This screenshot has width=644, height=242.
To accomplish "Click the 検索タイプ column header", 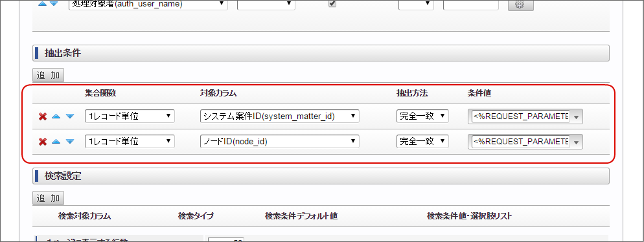I will tap(196, 216).
